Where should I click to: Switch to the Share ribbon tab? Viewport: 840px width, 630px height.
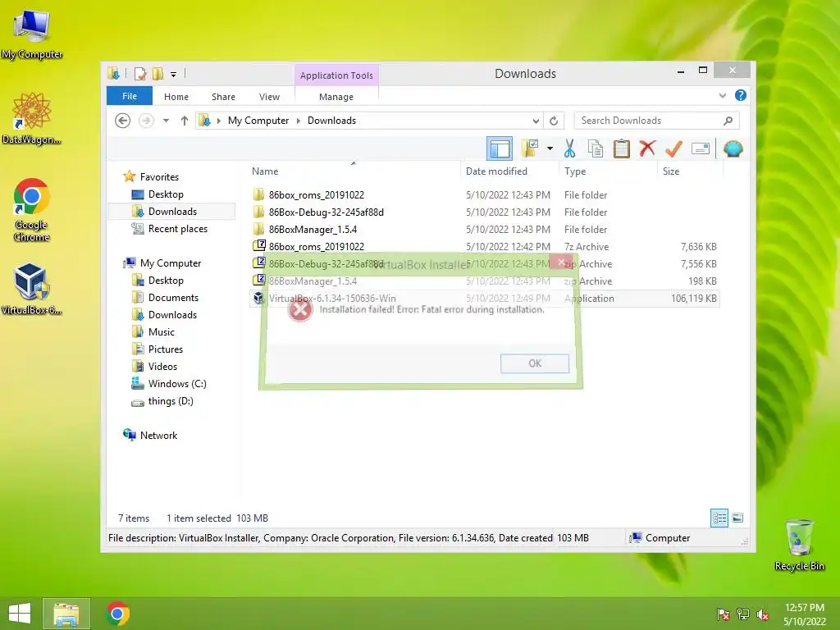coord(223,97)
